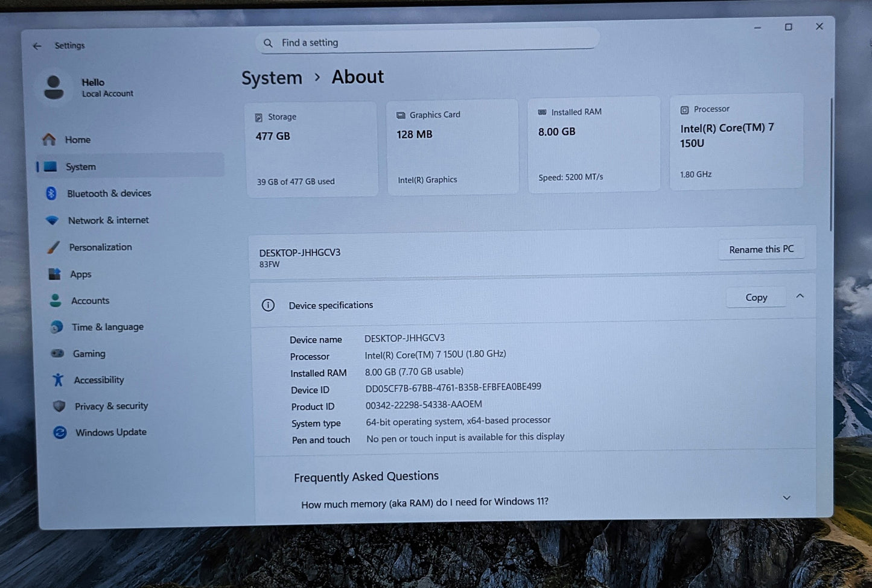Open Personalization settings
The width and height of the screenshot is (872, 588).
(x=100, y=247)
